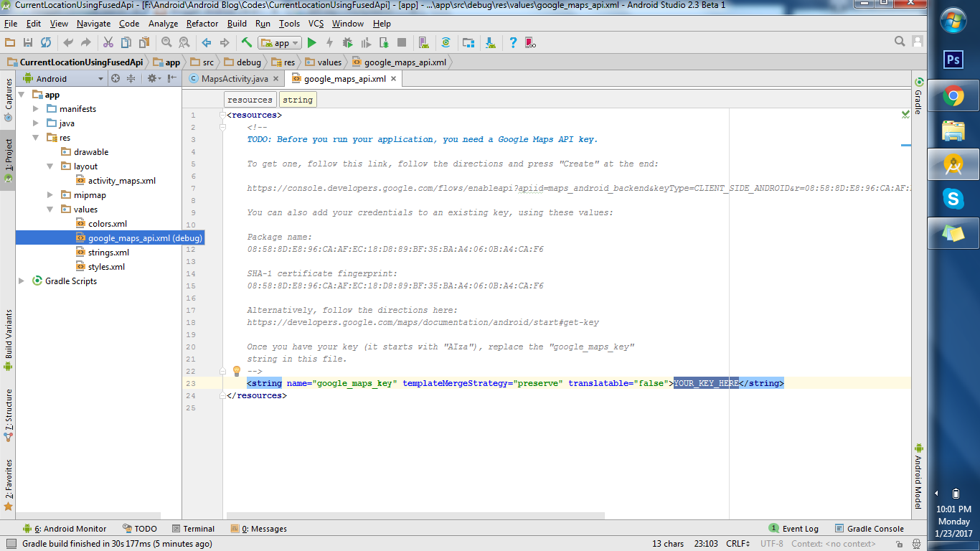Screen dimensions: 980x551
Task: Click the Debug app bug icon
Action: point(347,43)
